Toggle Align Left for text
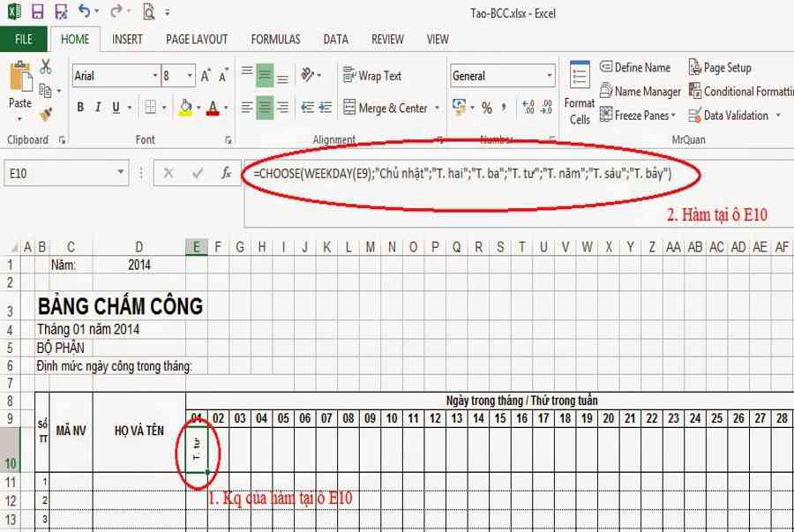794x532 pixels. 247,108
